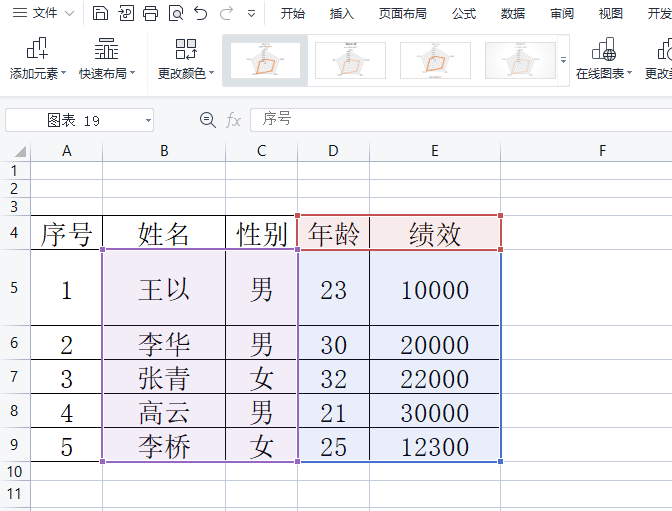
Task: Expand the 添加元素 dropdown arrow
Action: (63, 73)
